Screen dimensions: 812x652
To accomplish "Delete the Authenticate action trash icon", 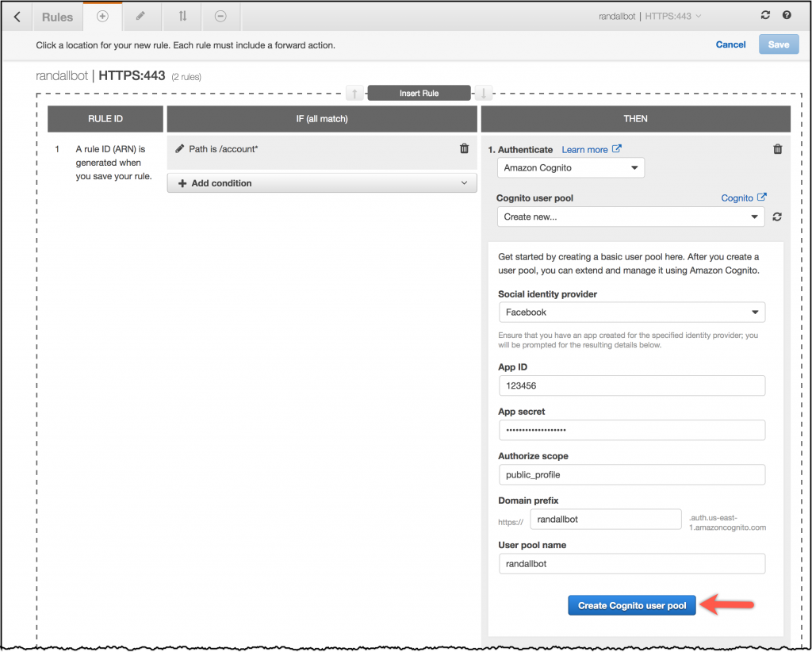I will click(x=777, y=149).
